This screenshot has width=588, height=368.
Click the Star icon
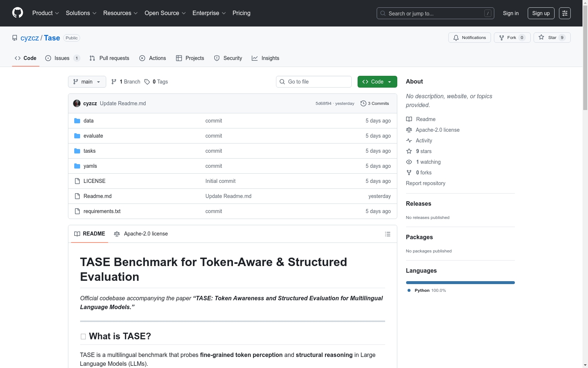[x=541, y=37]
